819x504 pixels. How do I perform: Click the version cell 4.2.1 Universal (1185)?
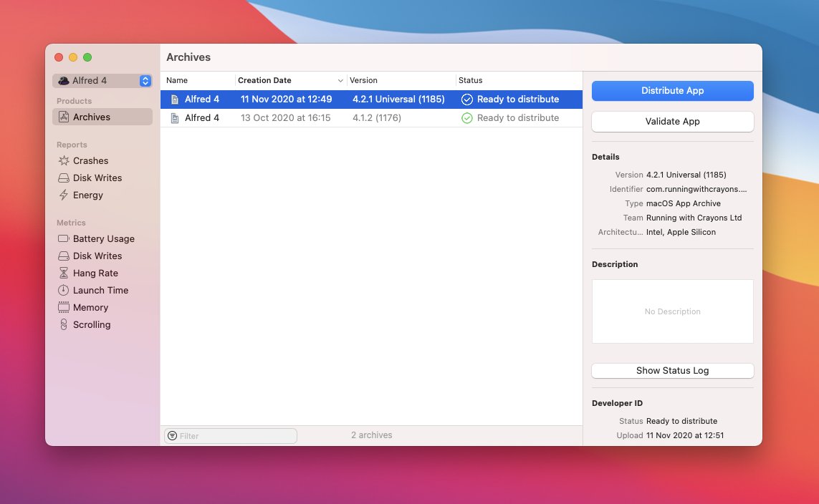398,99
